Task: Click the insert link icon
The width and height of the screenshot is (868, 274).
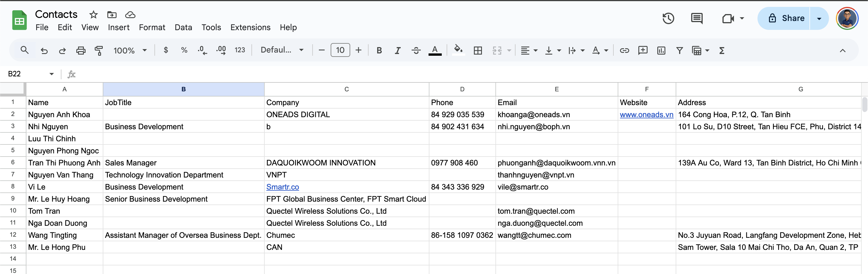Action: [x=624, y=51]
